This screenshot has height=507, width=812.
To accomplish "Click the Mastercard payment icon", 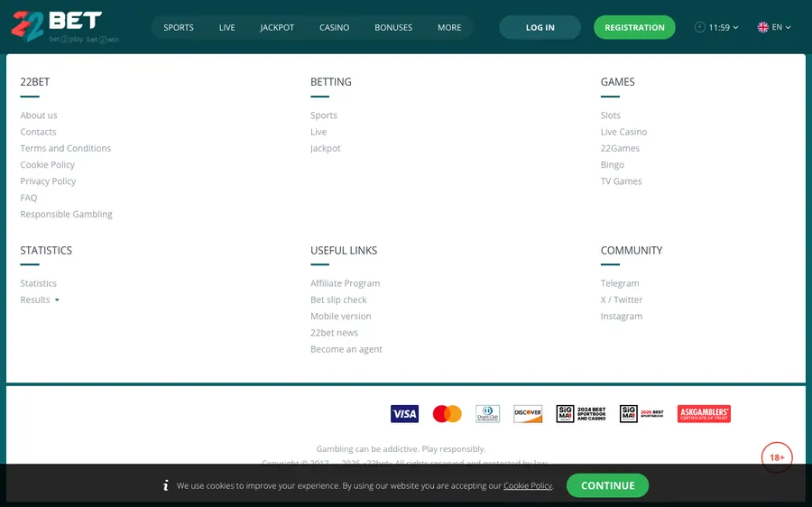I will (x=447, y=414).
